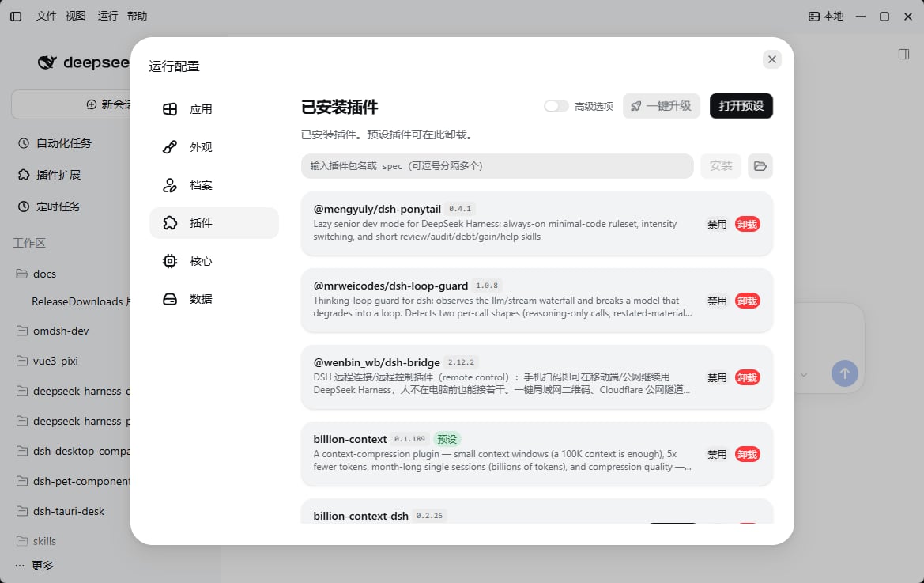
Task: Click the deepseek whale logo
Action: pyautogui.click(x=47, y=62)
